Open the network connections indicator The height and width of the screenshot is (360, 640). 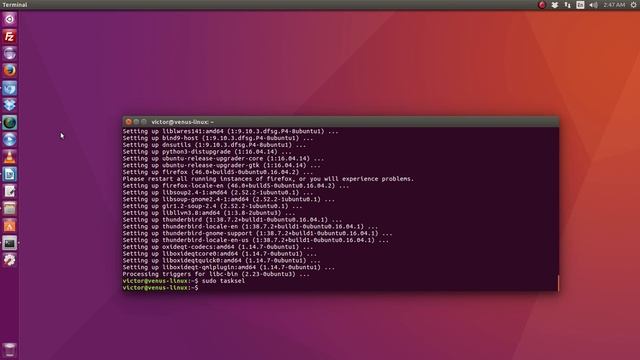(567, 5)
